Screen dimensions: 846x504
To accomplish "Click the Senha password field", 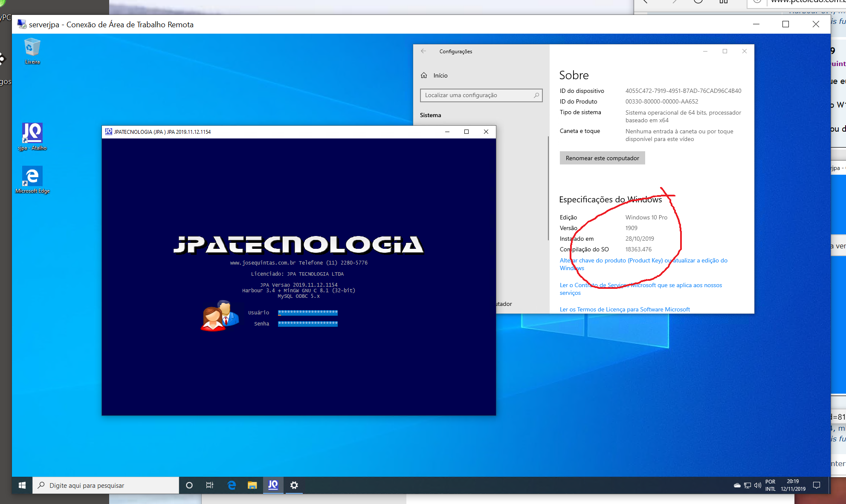I will tap(307, 324).
